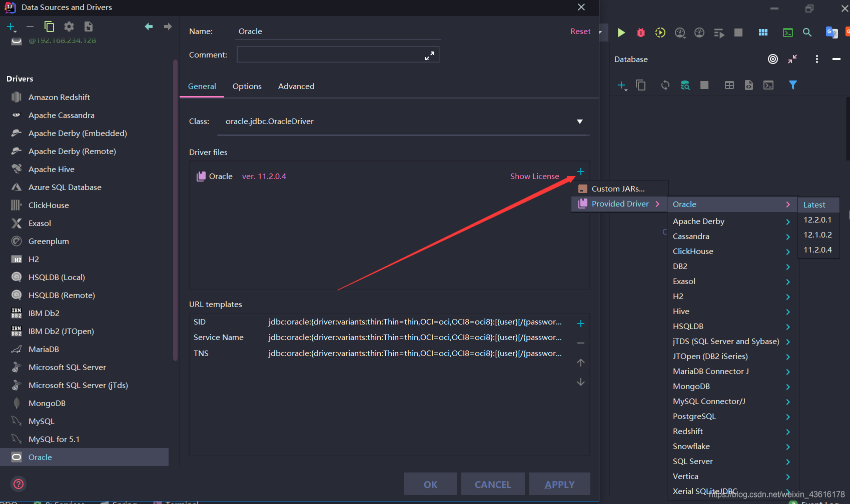Open the Class dropdown arrow
The height and width of the screenshot is (504, 850).
point(580,121)
